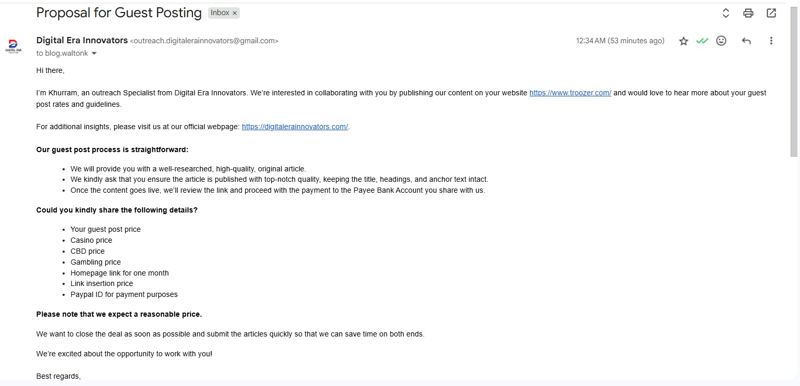Click the Inbox label tag
This screenshot has width=800, height=386.
[223, 13]
